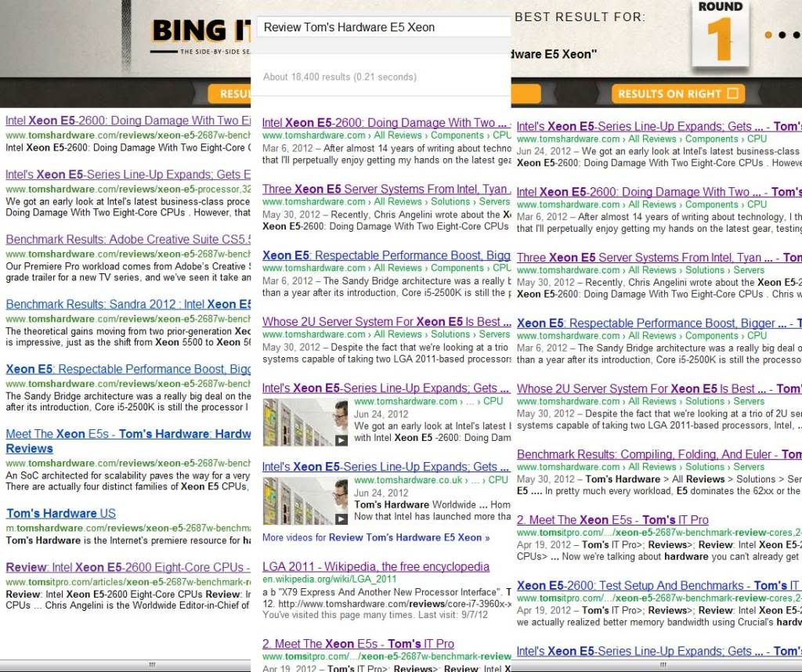Open 'Benchmark Results: Sandra 2012' result
The width and height of the screenshot is (802, 672).
(128, 305)
